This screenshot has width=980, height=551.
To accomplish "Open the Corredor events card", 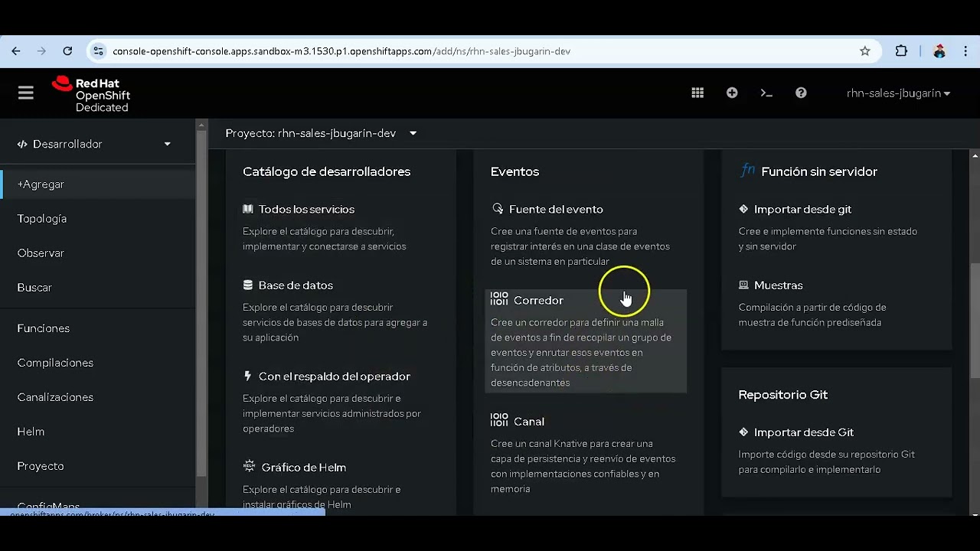I will (538, 301).
